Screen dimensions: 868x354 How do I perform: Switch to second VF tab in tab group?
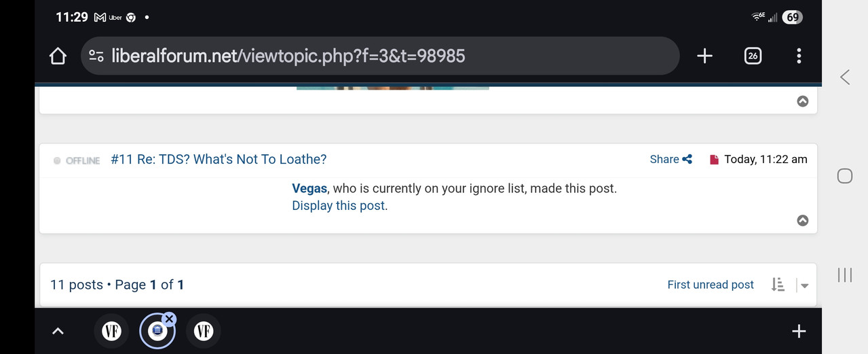click(204, 331)
